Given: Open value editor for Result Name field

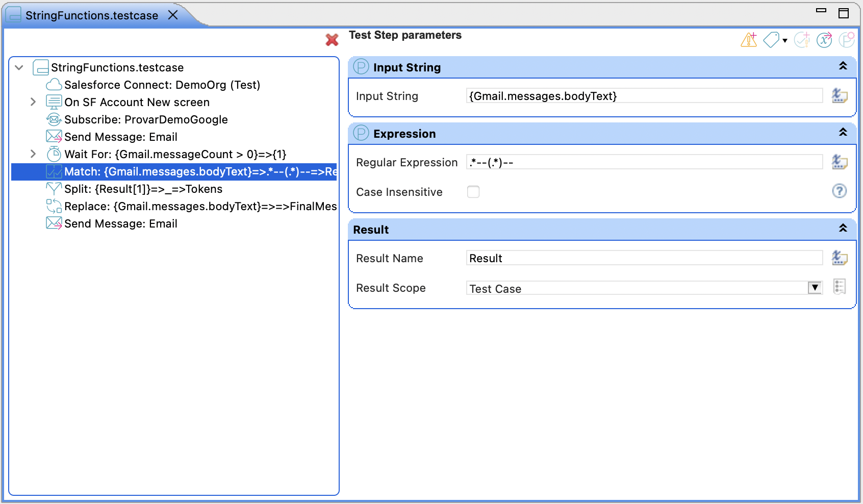Looking at the screenshot, I should tap(839, 258).
